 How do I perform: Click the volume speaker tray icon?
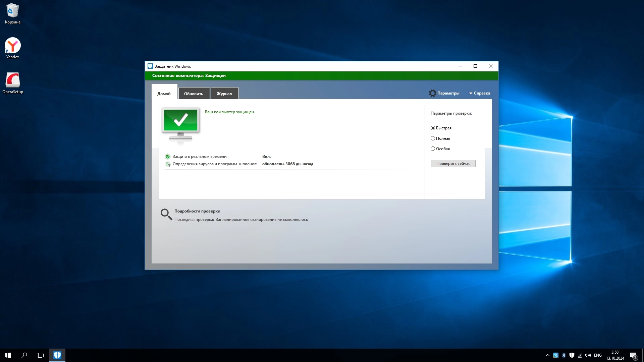pos(588,355)
